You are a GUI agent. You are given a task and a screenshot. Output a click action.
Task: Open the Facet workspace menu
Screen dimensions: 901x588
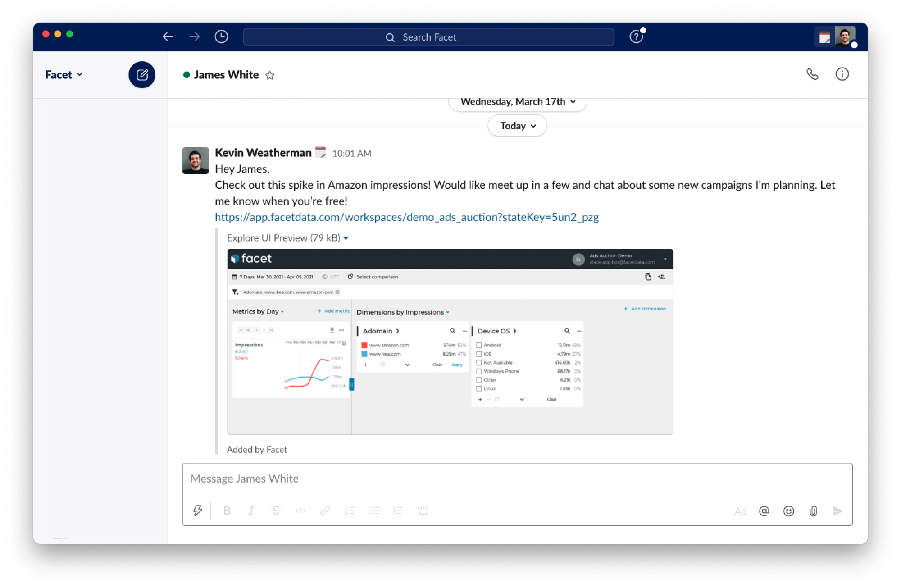64,75
